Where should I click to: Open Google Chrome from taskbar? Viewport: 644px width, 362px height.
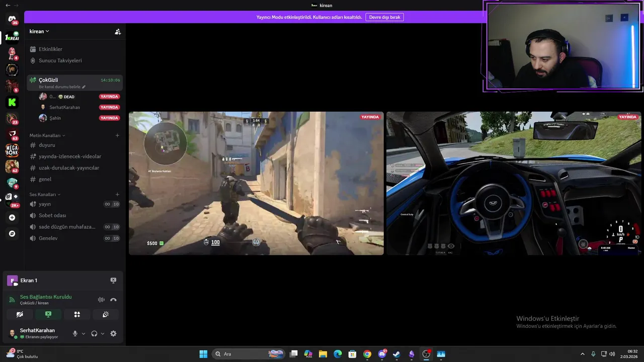(x=367, y=354)
